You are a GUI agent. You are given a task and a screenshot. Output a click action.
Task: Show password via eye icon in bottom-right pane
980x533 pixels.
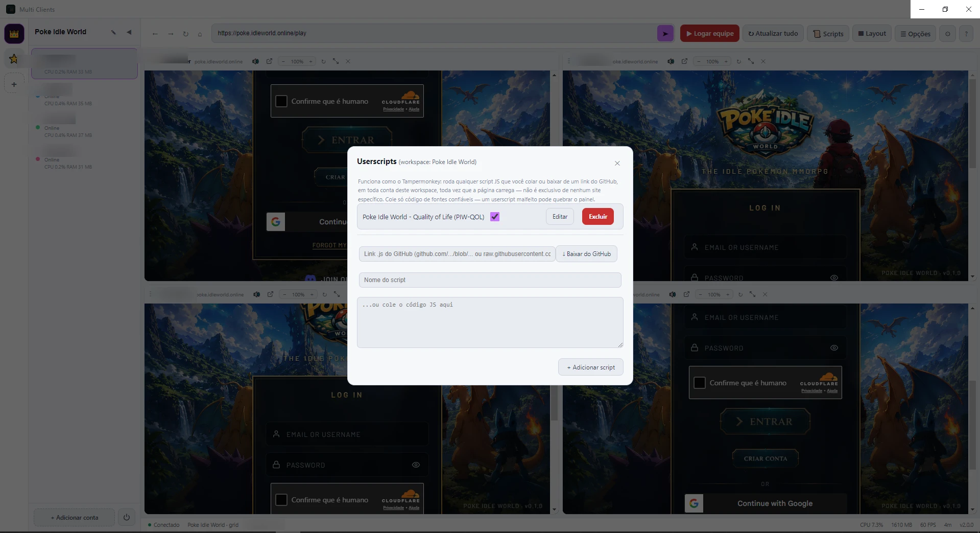click(834, 348)
